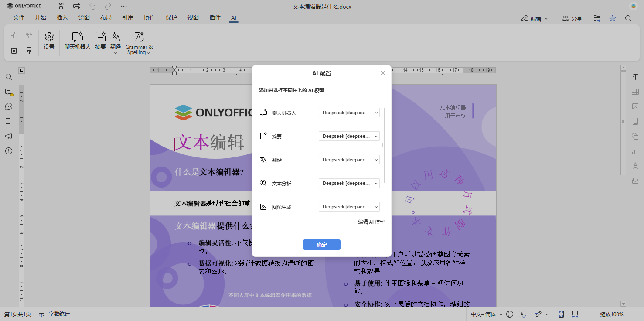Viewport: 644px width, 321px height.
Task: Toggle spell checking in the status bar
Action: (x=523, y=314)
